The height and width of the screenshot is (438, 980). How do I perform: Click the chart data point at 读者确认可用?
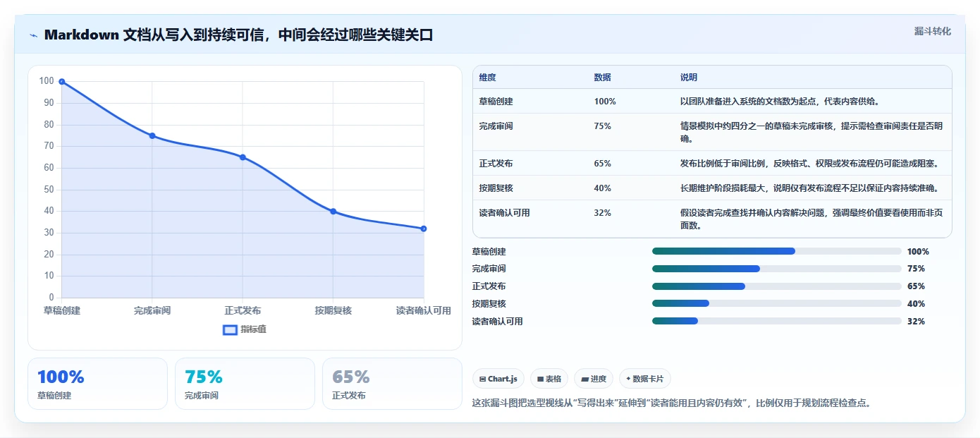click(424, 229)
